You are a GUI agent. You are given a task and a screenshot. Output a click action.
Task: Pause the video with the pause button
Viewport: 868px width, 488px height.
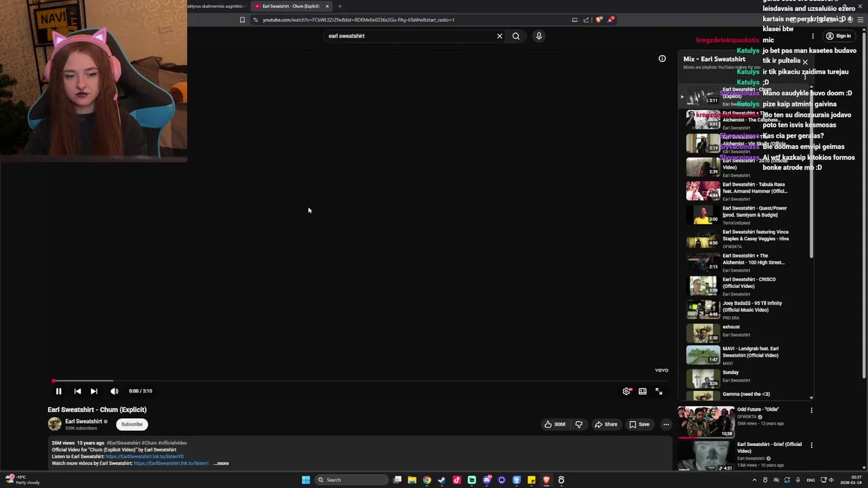point(58,391)
